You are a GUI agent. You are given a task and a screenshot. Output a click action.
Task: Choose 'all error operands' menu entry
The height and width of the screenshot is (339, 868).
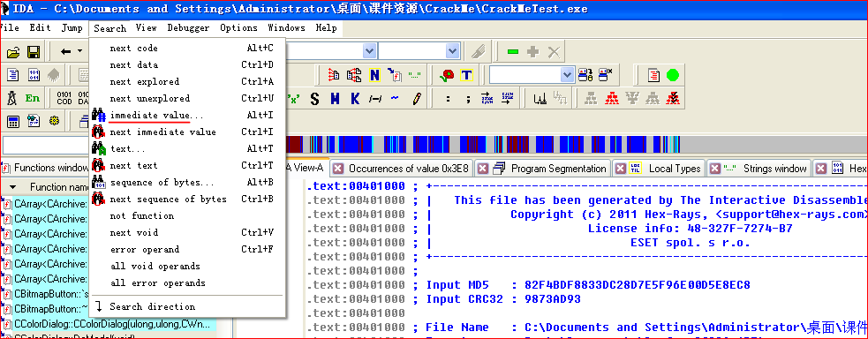[187, 283]
